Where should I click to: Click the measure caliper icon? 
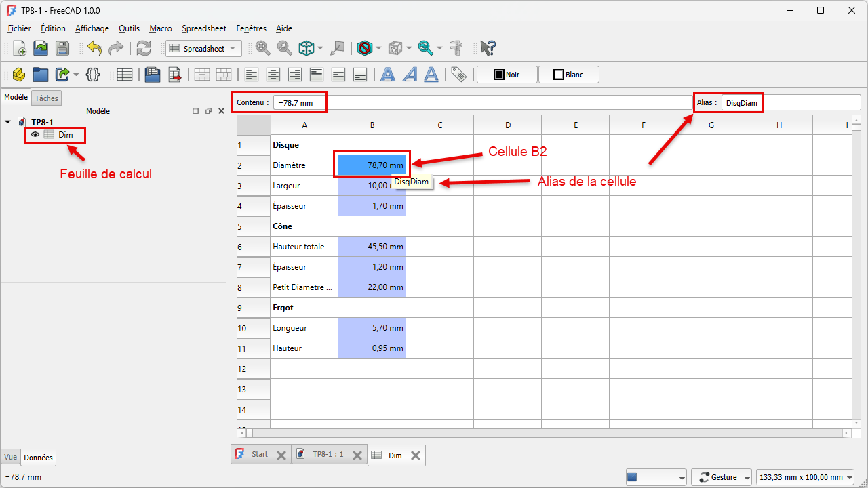tap(456, 48)
